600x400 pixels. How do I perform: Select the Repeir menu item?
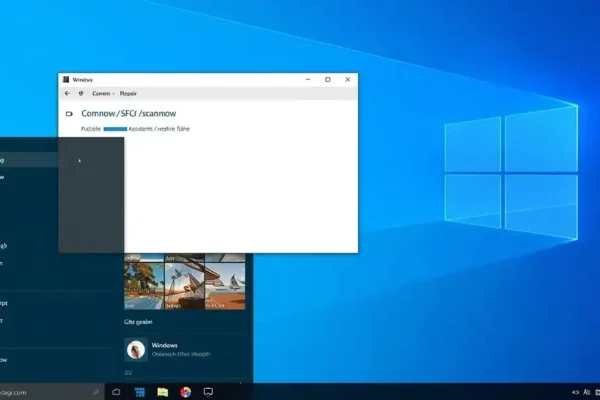coord(128,93)
